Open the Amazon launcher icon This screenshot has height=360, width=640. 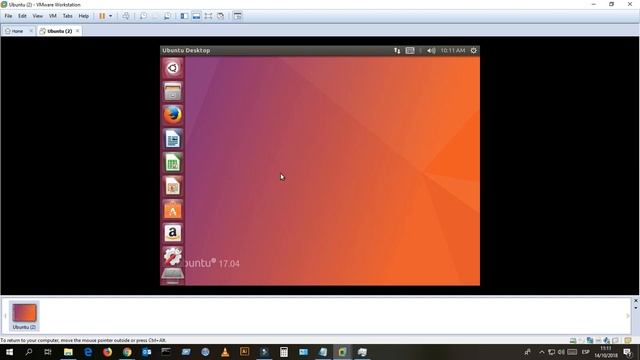pyautogui.click(x=173, y=233)
